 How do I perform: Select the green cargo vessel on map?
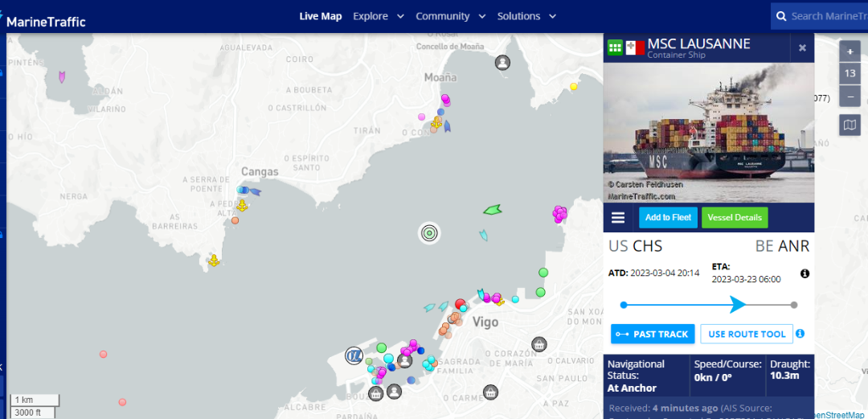pos(492,209)
